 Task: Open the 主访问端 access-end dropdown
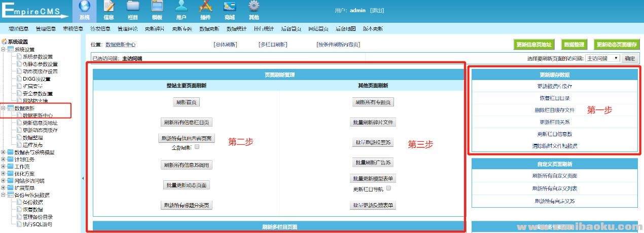point(602,58)
